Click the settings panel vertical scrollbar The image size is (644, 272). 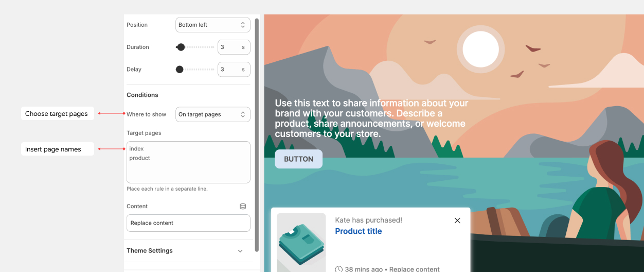click(x=257, y=134)
